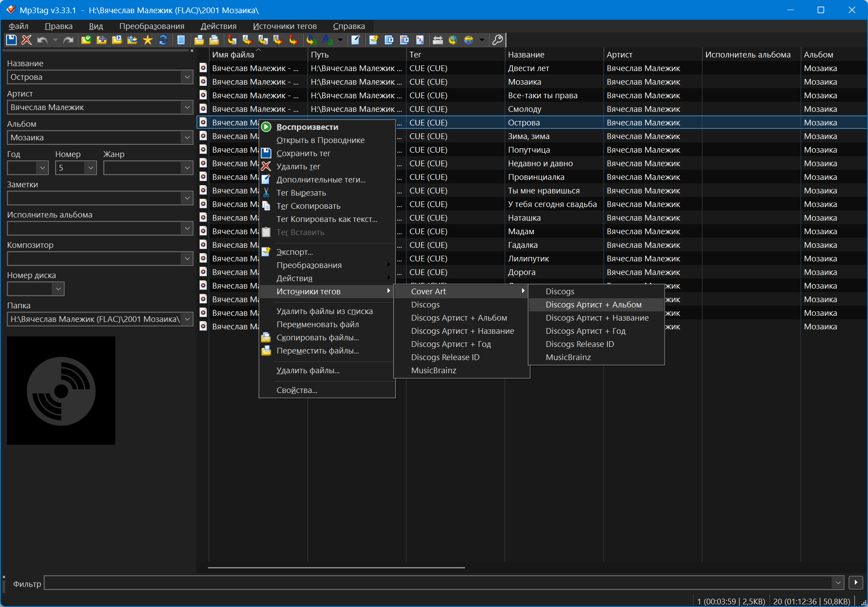
Task: Click the blue refresh arrows toolbar icon
Action: 163,40
